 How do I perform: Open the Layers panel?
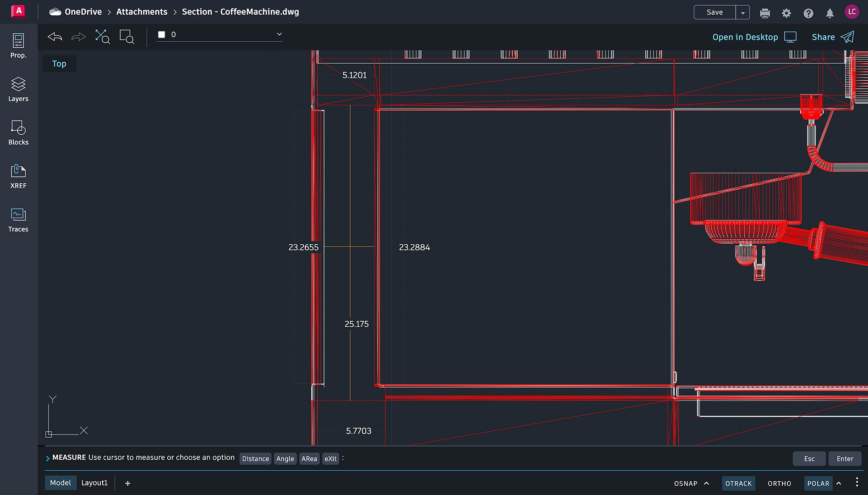coord(18,89)
